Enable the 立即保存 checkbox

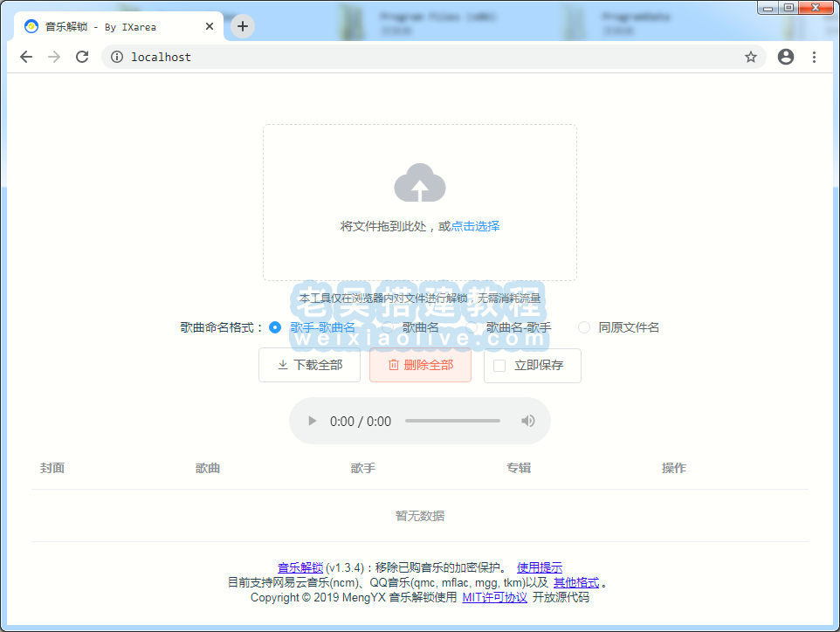499,366
